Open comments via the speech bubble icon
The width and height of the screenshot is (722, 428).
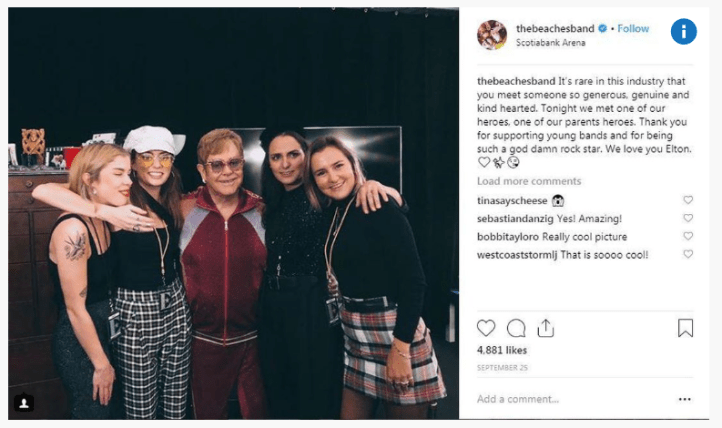pyautogui.click(x=516, y=328)
